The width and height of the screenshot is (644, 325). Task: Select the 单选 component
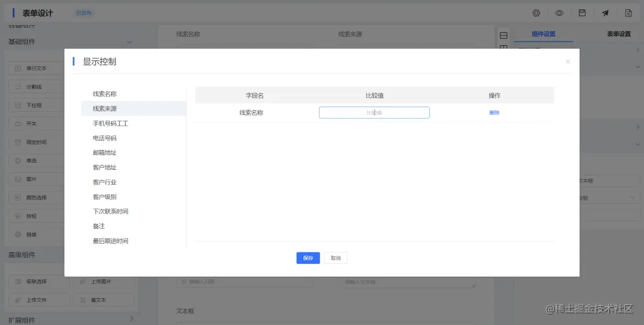point(36,161)
